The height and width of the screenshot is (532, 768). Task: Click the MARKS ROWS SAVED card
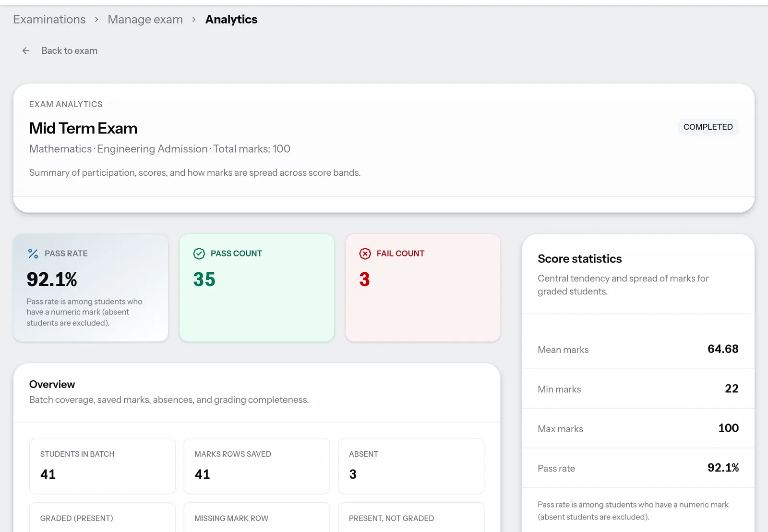coord(257,466)
